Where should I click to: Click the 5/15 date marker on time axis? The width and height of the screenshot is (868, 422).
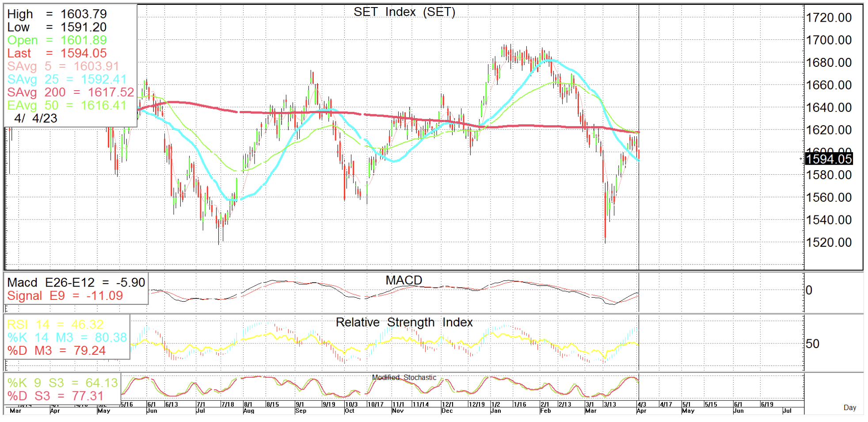pyautogui.click(x=711, y=404)
